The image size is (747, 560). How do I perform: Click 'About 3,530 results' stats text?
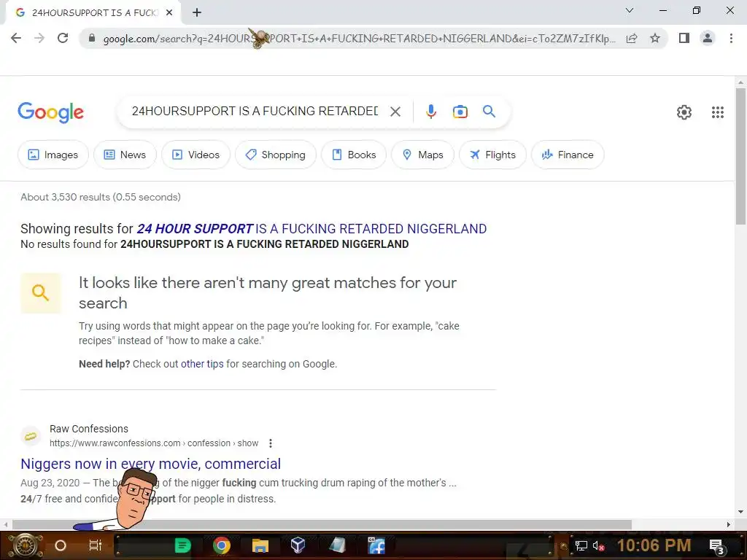coord(101,197)
